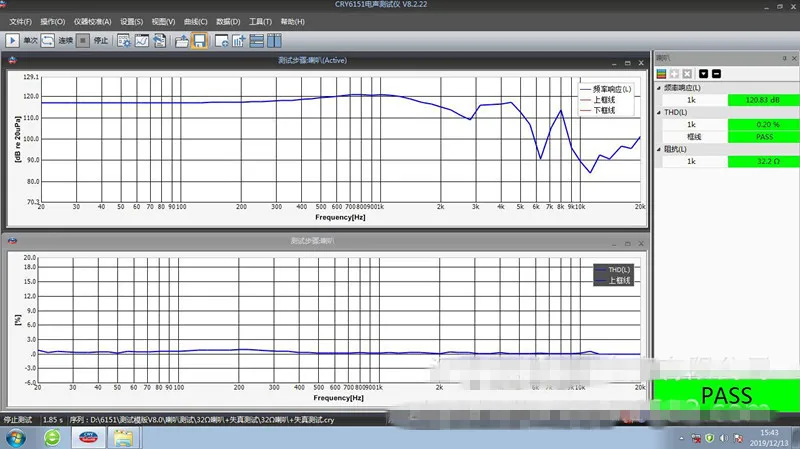Open File Explorer from the taskbar
Image resolution: width=800 pixels, height=449 pixels.
123,438
